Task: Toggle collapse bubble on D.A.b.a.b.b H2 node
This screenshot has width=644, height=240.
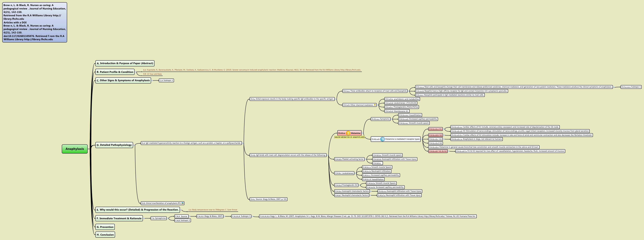Action: coord(444,135)
